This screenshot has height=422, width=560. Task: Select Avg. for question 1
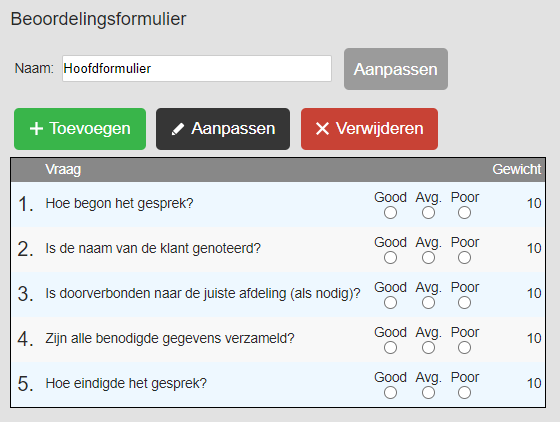tap(428, 213)
